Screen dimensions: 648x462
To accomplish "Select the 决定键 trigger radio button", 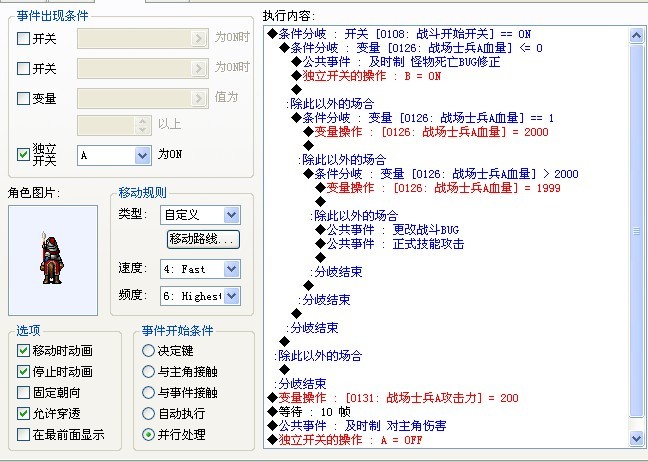I will coord(148,350).
